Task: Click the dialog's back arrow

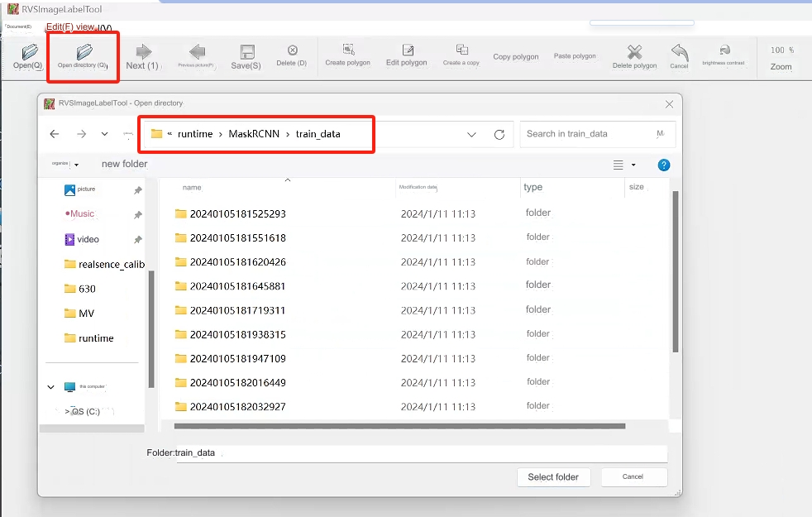Action: point(55,134)
